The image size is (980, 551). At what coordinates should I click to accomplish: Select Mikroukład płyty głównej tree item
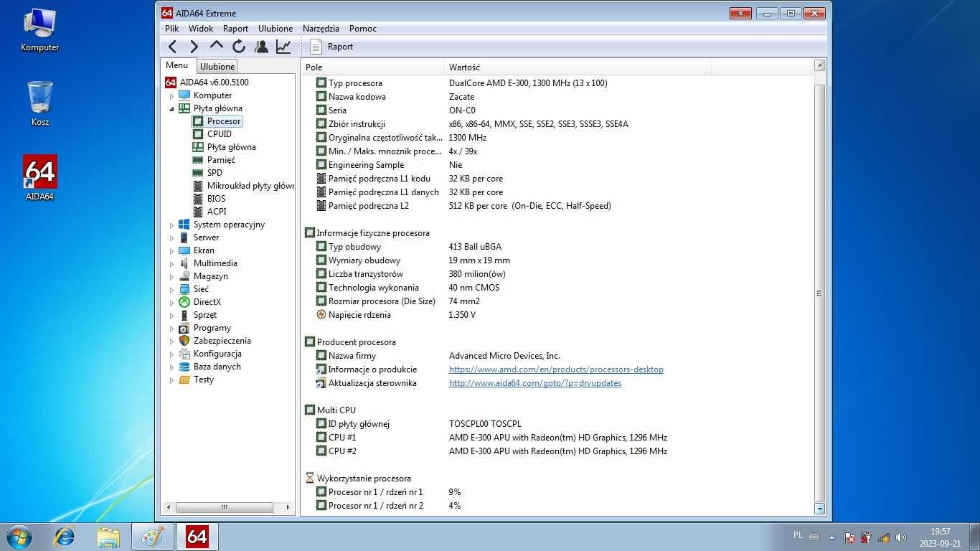250,186
